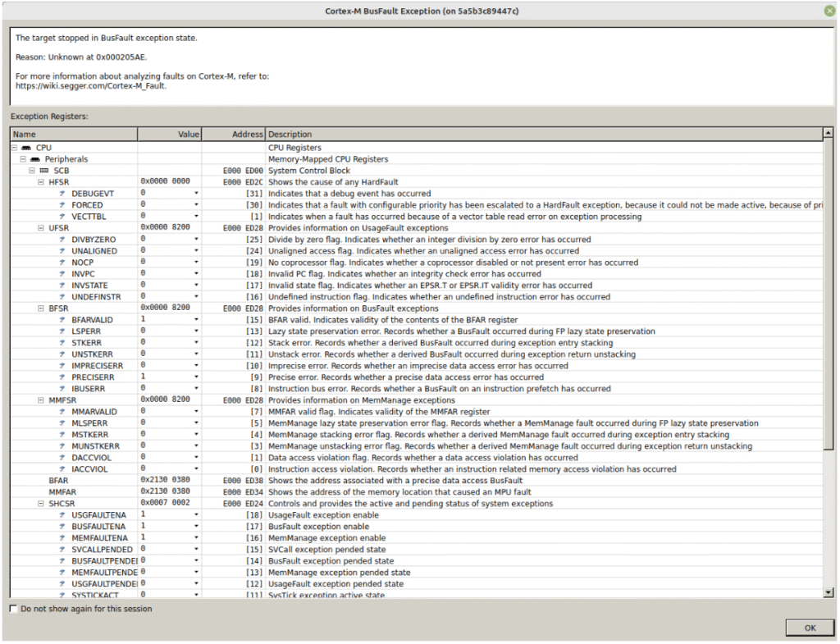Click the 'Memory-Mapped CPU Registers' description
The image size is (840, 644).
tap(328, 159)
